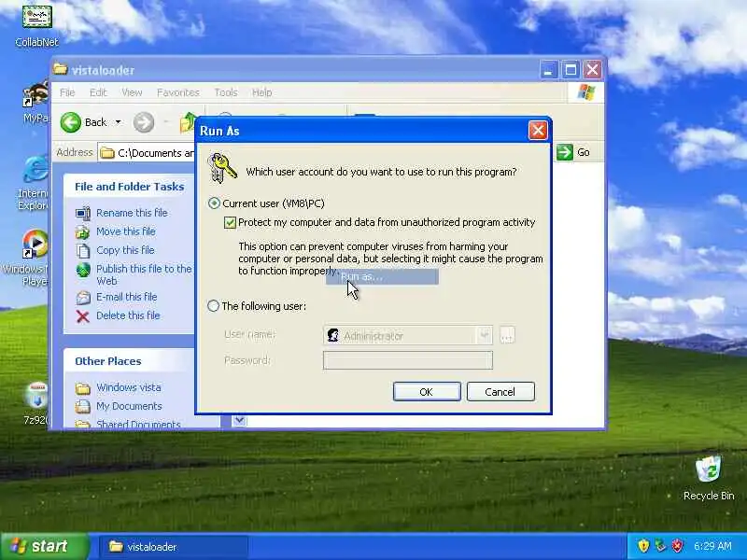Viewport: 747px width, 560px height.
Task: Click the My Documents link
Action: tap(129, 406)
